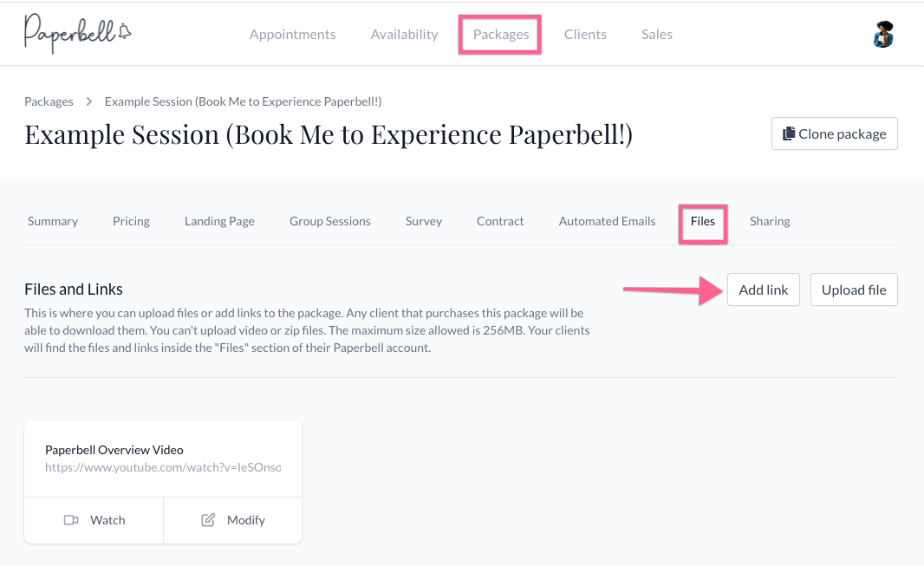The height and width of the screenshot is (566, 924).
Task: Navigate to Sales in top navigation
Action: coord(657,35)
